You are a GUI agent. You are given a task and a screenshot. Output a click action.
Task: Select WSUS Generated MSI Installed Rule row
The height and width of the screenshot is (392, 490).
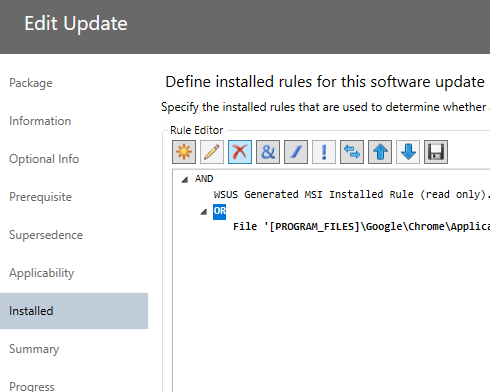tap(352, 194)
